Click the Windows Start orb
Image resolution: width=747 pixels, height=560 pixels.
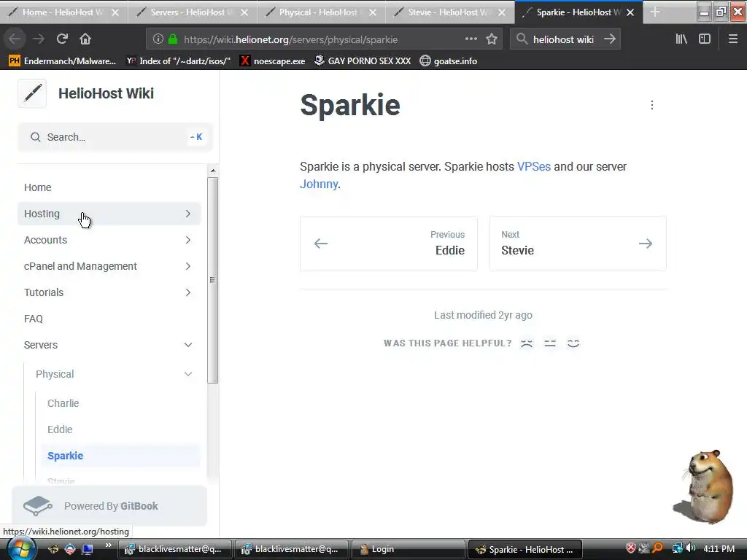click(x=21, y=550)
